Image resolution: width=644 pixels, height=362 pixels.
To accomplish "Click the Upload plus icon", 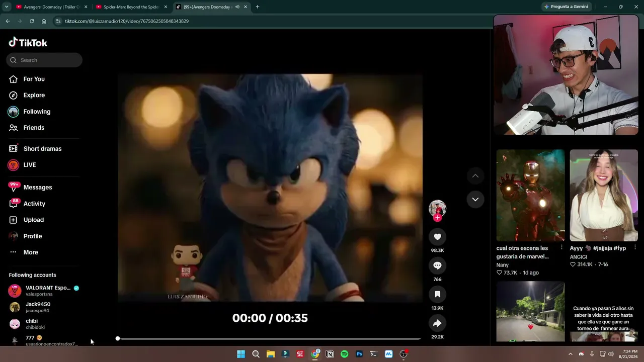I will (14, 220).
